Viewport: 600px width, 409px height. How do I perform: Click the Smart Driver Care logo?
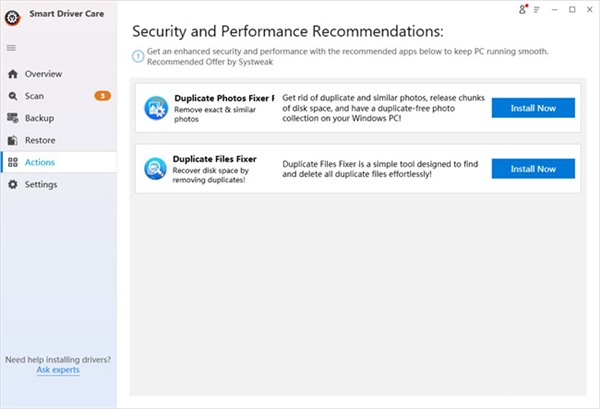click(x=12, y=14)
